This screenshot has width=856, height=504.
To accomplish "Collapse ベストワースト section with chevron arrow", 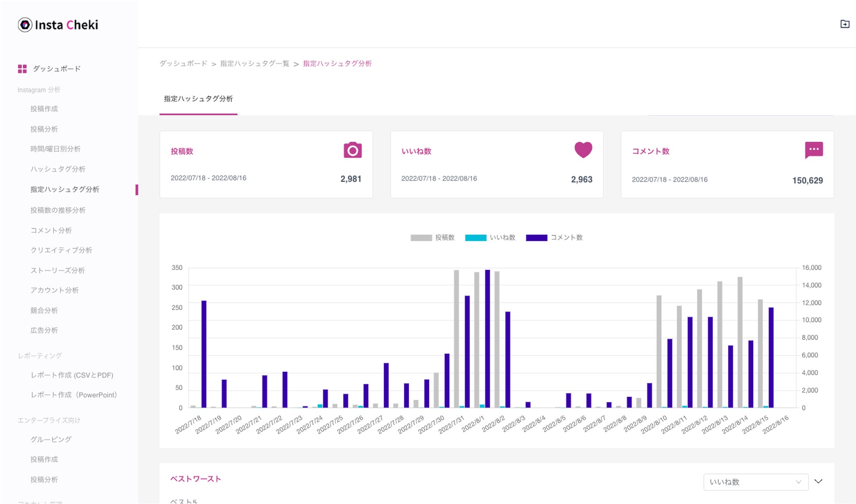I will (818, 481).
